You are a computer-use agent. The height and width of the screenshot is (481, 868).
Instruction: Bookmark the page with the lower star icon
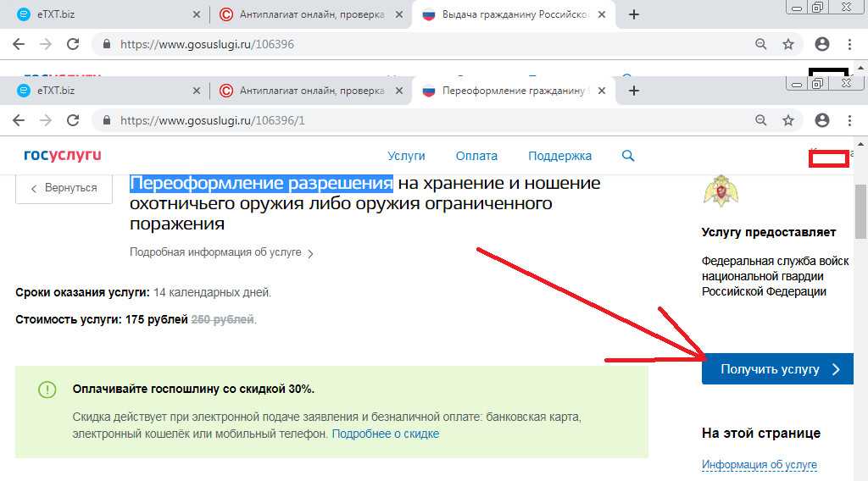(x=788, y=120)
